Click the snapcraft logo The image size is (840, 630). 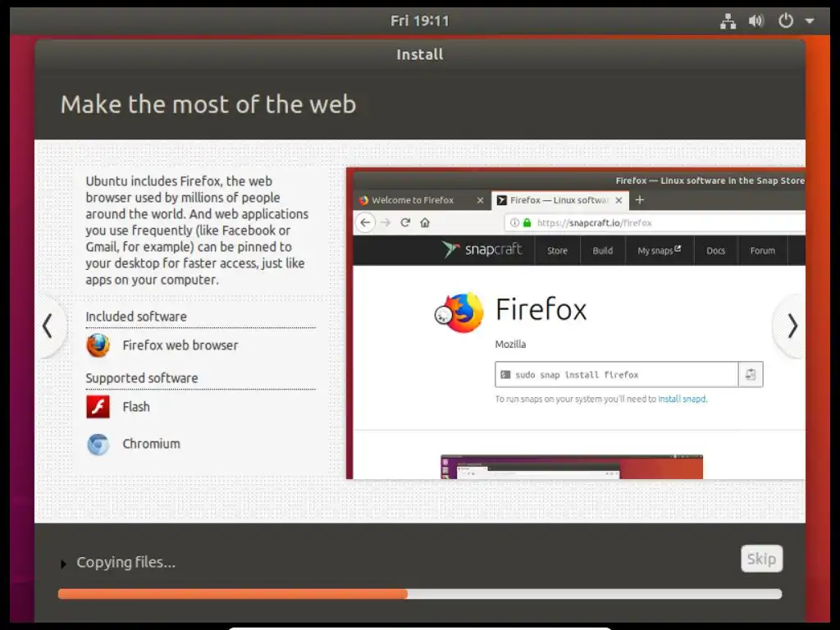click(481, 249)
